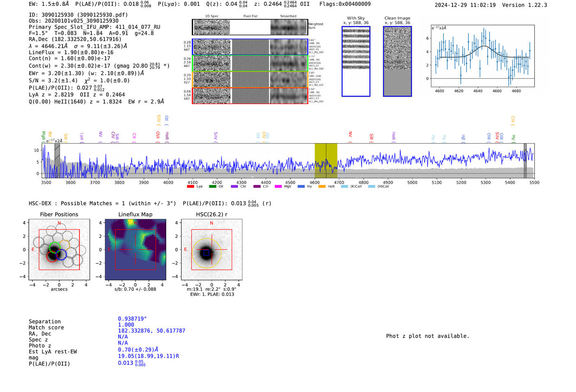Click the green dashed fiber circle

pyautogui.click(x=54, y=248)
